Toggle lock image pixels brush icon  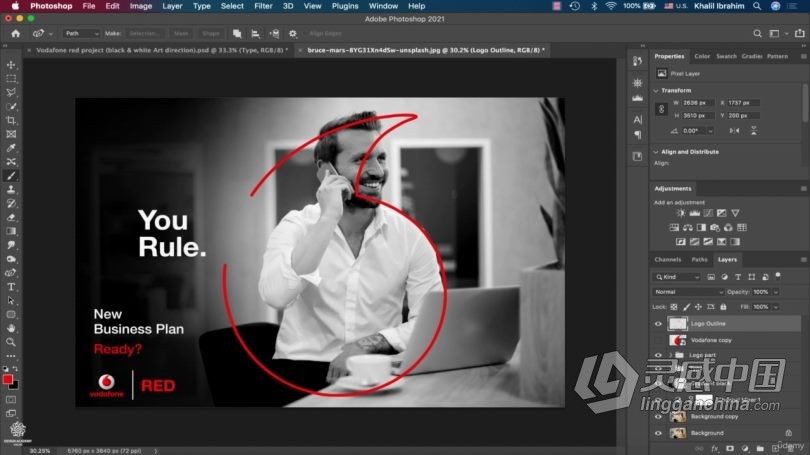pyautogui.click(x=687, y=307)
